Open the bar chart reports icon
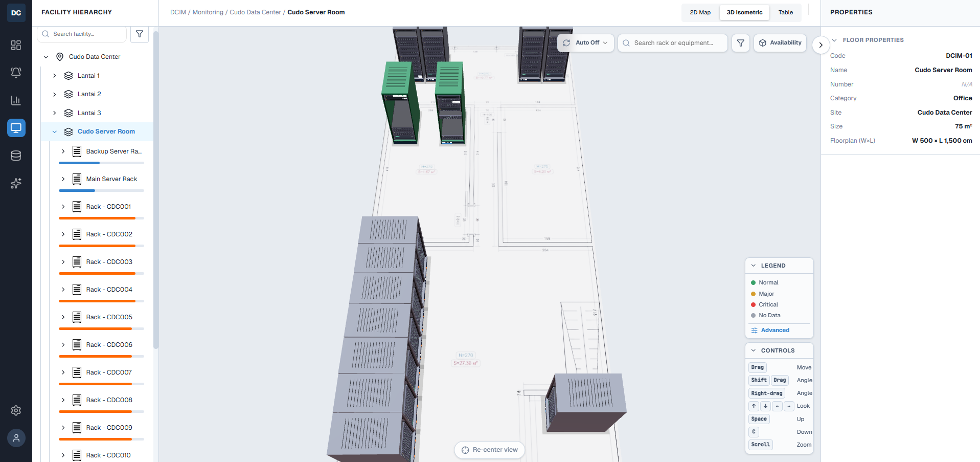Viewport: 980px width, 462px height. point(16,100)
